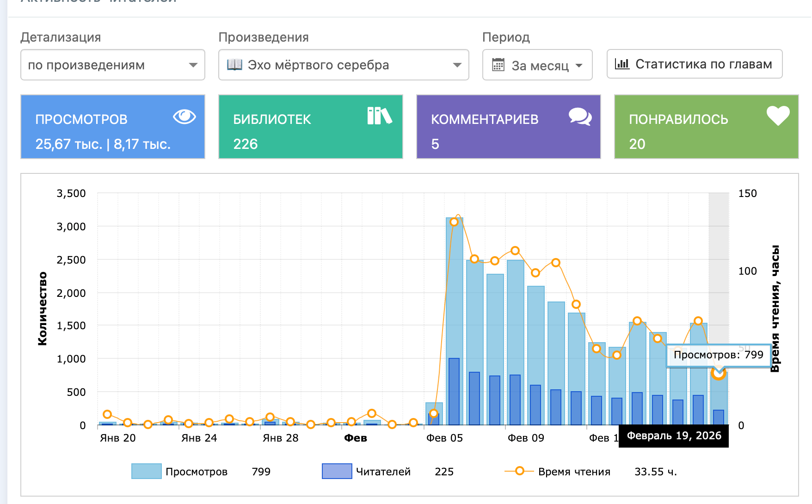Click the eye icon on Просмотров card
This screenshot has height=504, width=812.
(184, 117)
